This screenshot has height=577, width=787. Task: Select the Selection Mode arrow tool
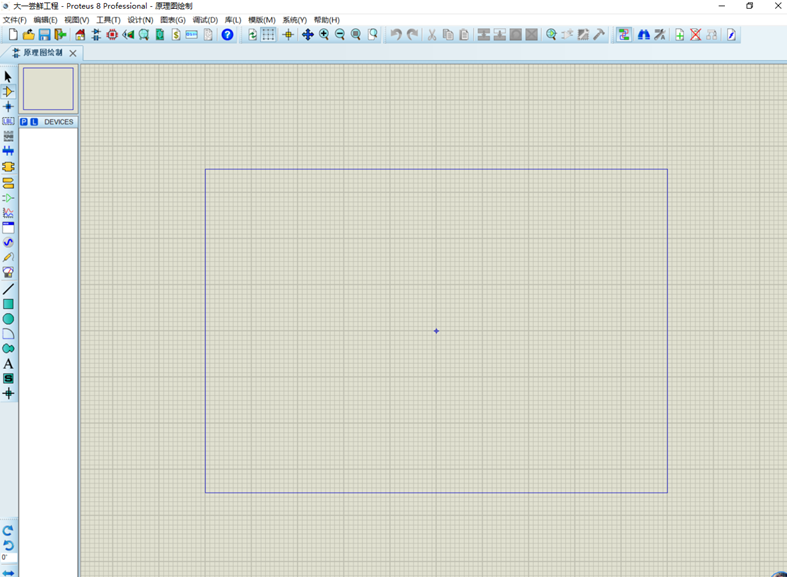pos(8,77)
